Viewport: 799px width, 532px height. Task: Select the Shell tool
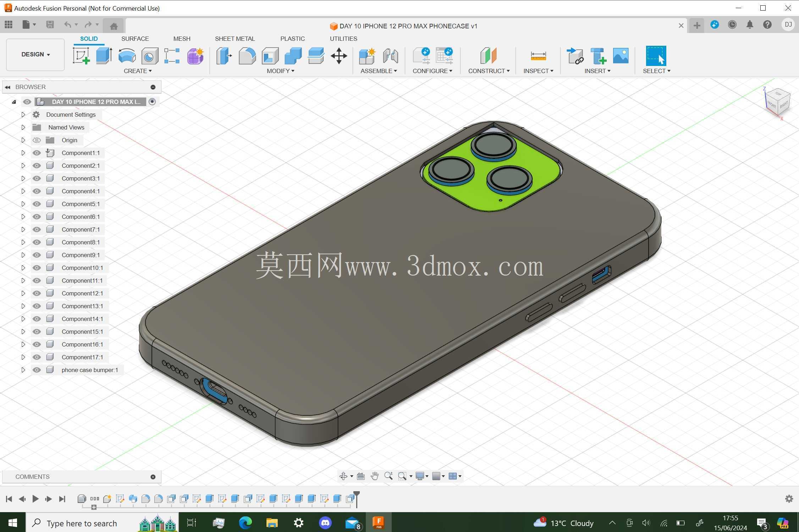[270, 56]
